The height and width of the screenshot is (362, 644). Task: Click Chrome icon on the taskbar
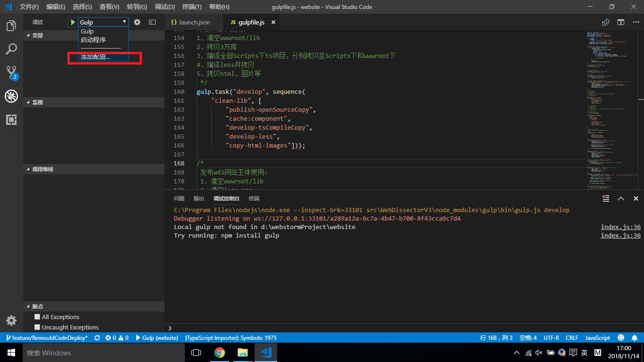click(220, 352)
